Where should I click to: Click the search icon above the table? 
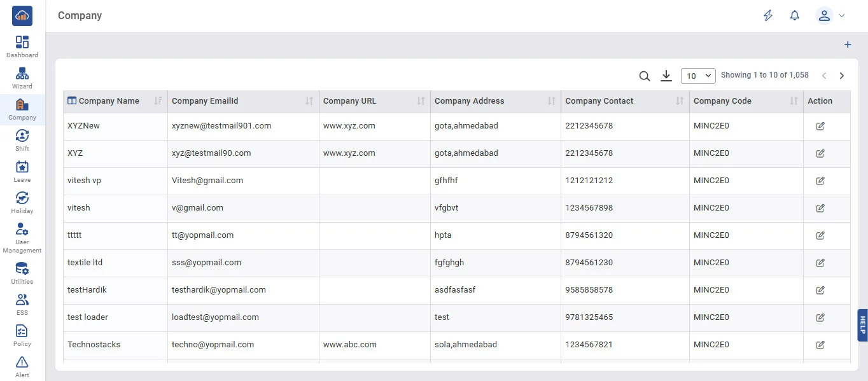tap(645, 76)
